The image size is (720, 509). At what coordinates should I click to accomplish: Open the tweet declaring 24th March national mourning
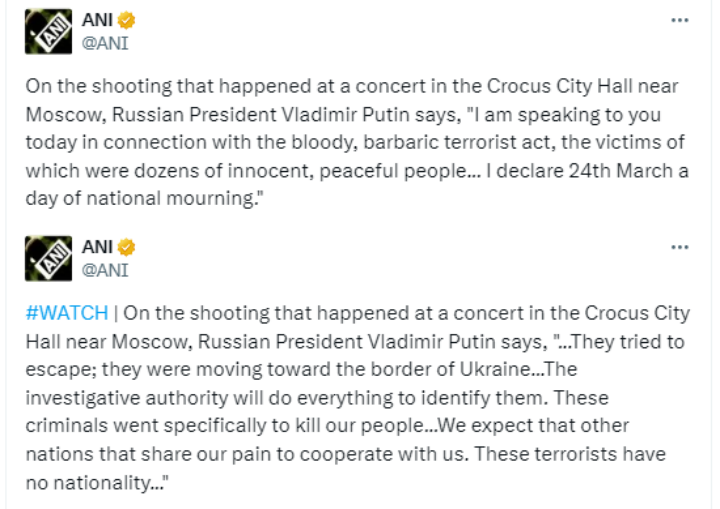(357, 142)
